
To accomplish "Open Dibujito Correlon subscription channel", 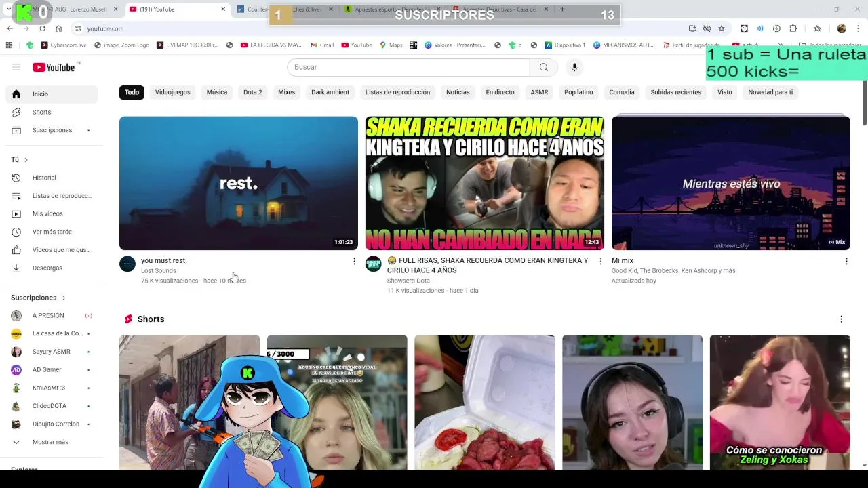I will point(52,424).
